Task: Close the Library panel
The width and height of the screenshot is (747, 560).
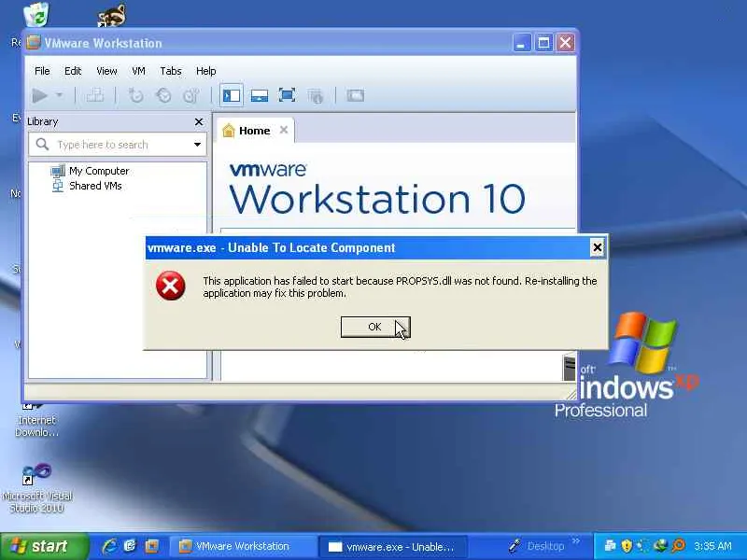Action: pyautogui.click(x=199, y=122)
